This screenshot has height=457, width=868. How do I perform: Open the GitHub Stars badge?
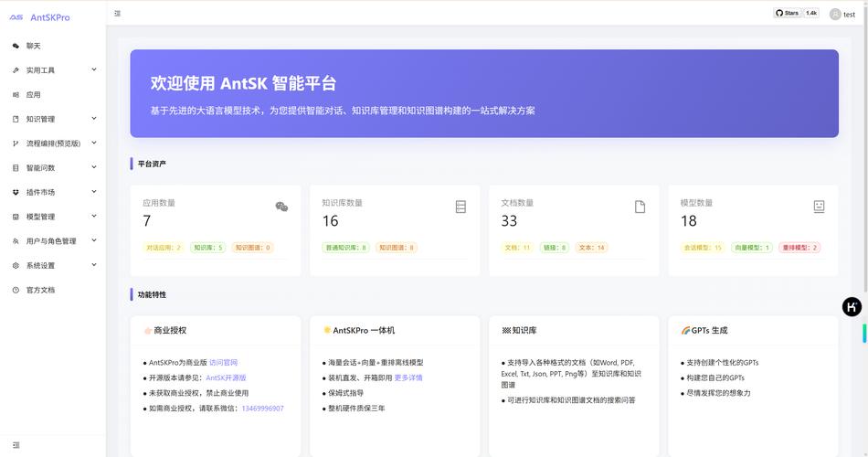pos(797,13)
